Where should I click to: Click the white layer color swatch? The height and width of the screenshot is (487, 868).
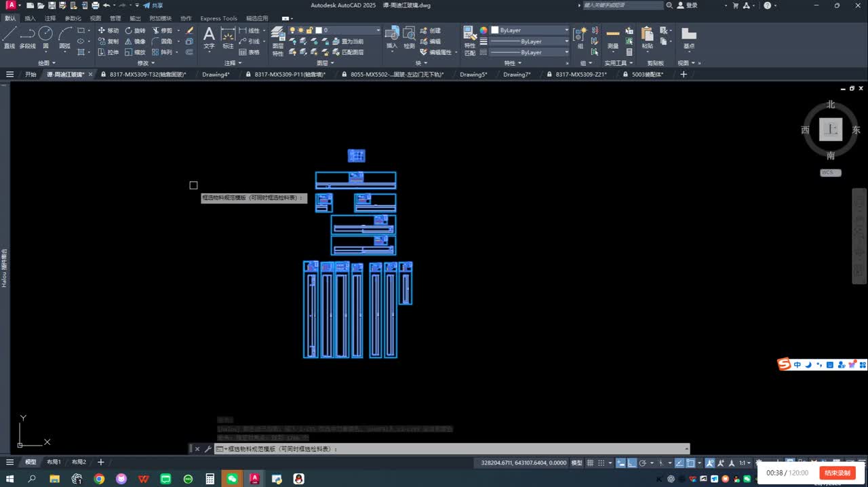point(317,31)
